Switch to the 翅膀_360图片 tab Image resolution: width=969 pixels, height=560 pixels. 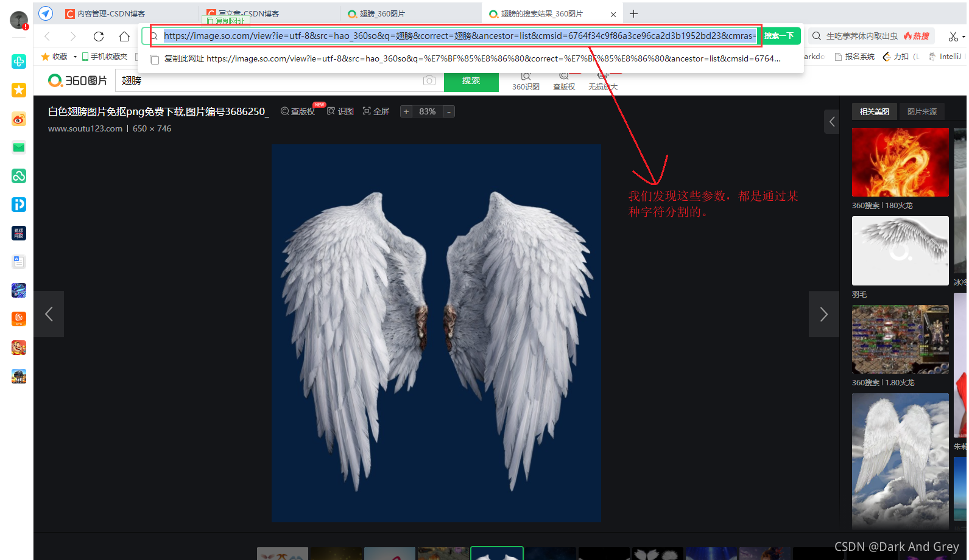382,13
